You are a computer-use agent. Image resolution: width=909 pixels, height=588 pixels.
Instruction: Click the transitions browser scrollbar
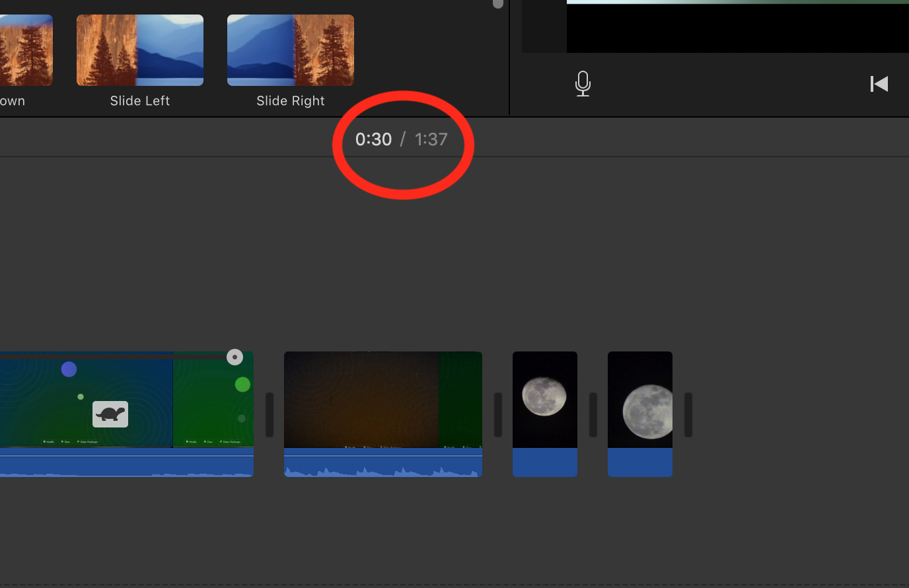coord(498,4)
